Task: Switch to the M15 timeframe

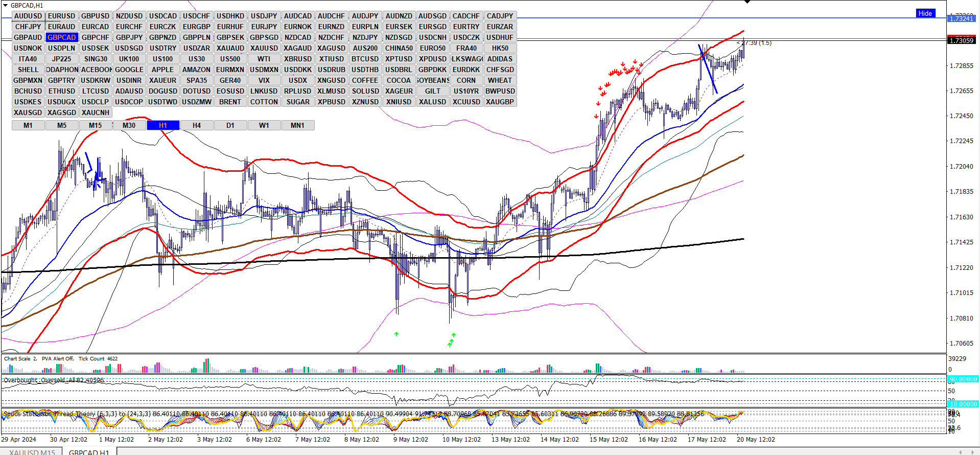Action: point(96,125)
